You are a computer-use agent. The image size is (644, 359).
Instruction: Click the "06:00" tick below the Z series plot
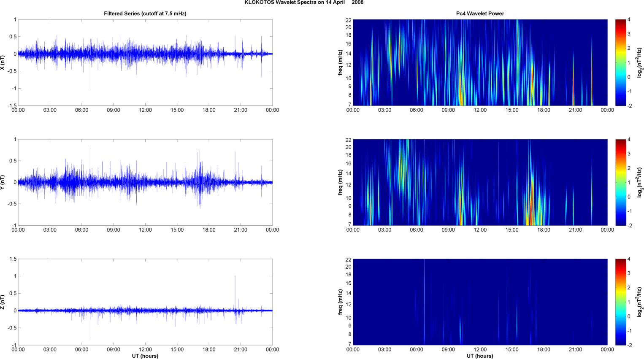[x=82, y=350]
